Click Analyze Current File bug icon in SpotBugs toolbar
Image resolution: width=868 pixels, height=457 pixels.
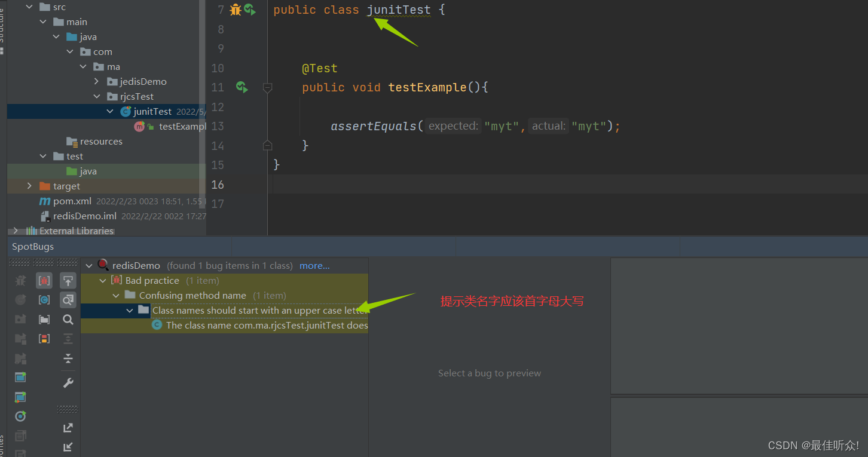20,280
